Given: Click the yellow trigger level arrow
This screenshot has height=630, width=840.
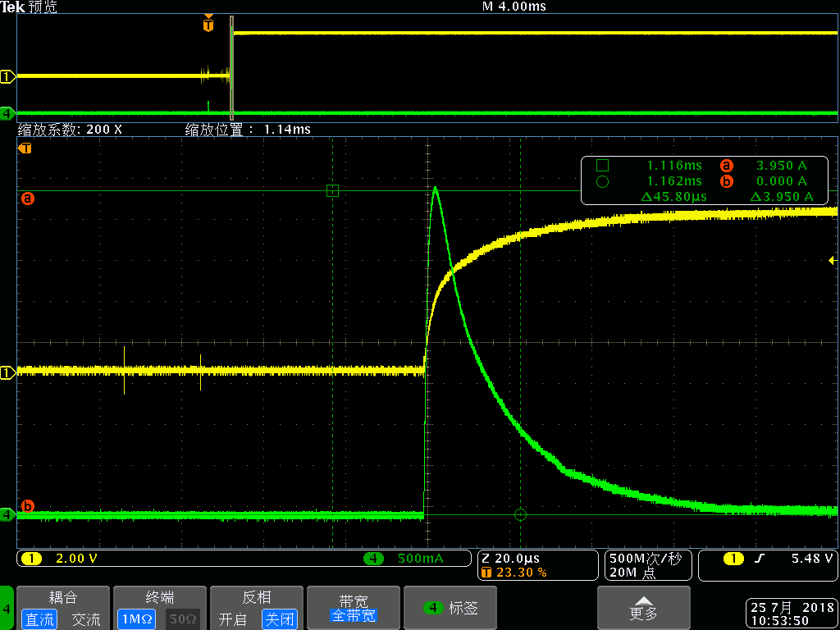Looking at the screenshot, I should click(833, 260).
